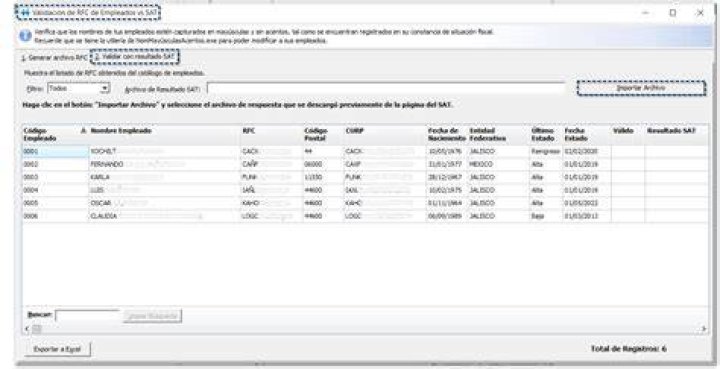720x369 pixels.
Task: Switch to Generar archivo RFC tab
Action: (54, 58)
